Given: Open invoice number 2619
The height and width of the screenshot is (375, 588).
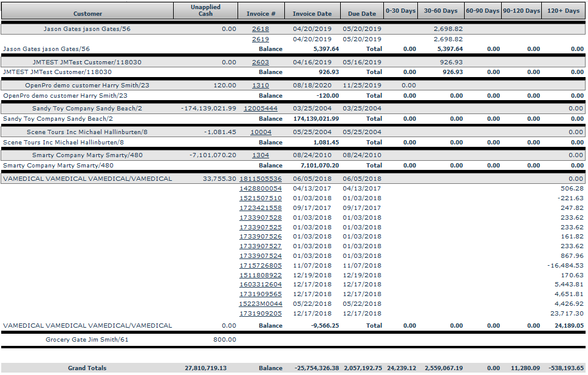Looking at the screenshot, I should (x=260, y=39).
